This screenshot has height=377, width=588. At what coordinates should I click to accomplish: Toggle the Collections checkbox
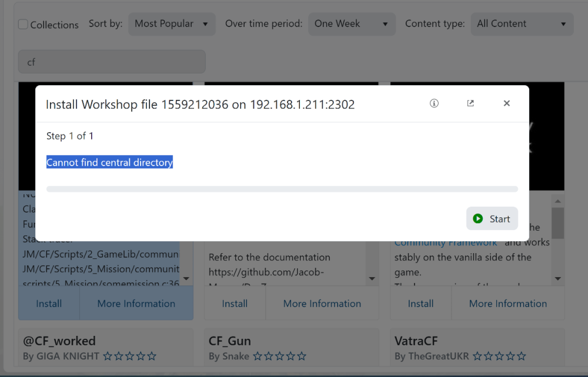[23, 25]
